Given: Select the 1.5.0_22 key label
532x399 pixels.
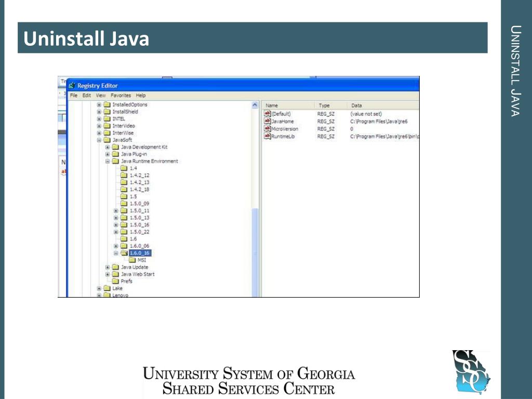Looking at the screenshot, I should (x=139, y=232).
